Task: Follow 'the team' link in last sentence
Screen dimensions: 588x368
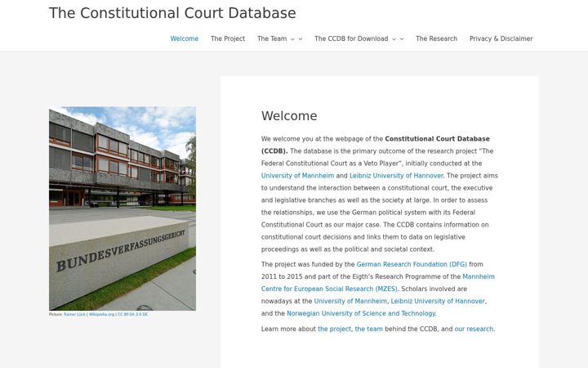Action: pos(368,329)
